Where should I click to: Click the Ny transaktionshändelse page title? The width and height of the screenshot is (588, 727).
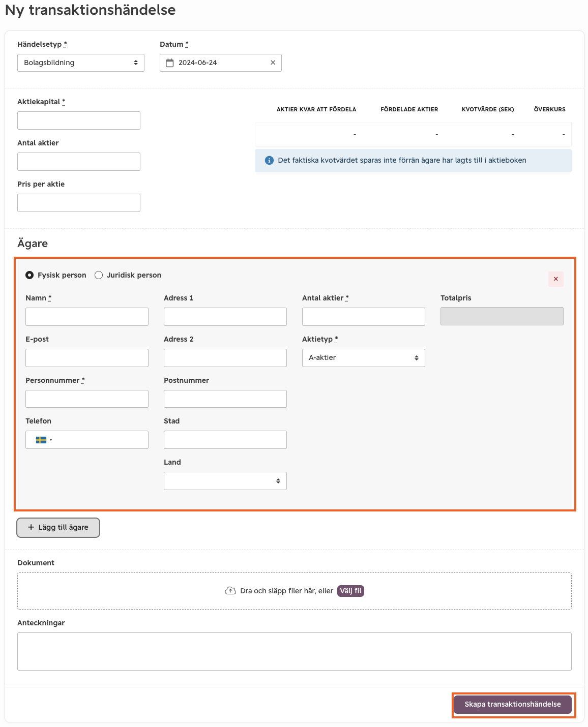pos(91,10)
